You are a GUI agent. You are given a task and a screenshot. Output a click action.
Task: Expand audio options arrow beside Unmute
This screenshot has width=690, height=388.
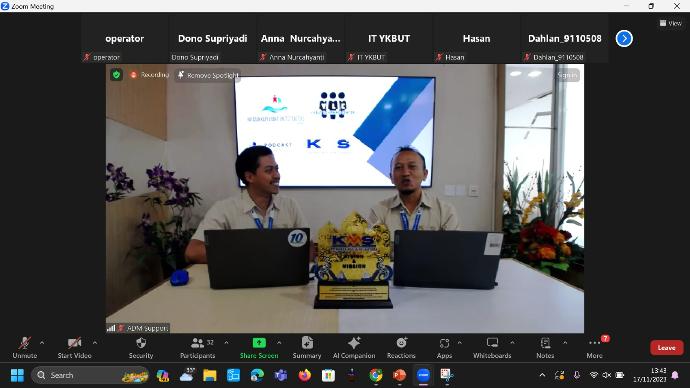click(42, 342)
